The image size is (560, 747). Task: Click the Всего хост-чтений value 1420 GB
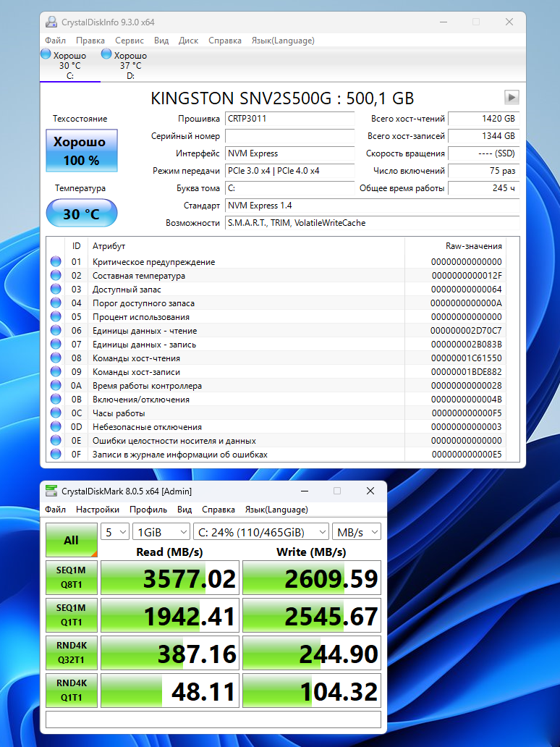tap(483, 119)
